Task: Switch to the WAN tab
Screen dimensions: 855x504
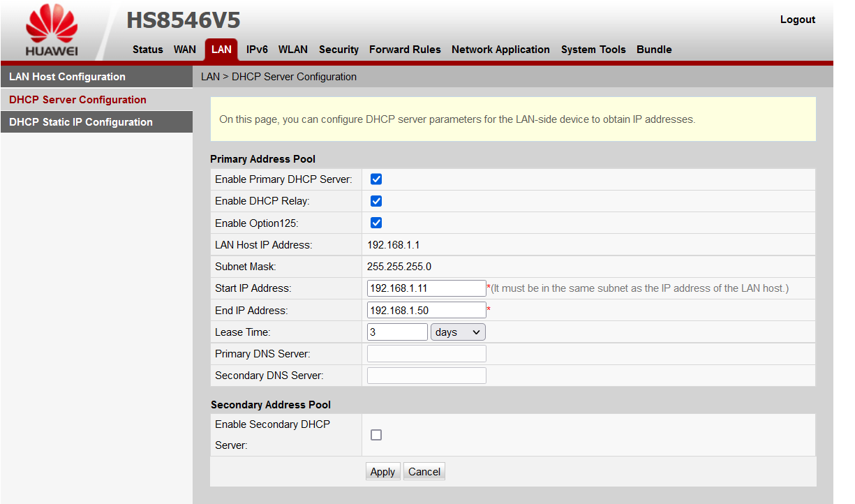Action: tap(185, 50)
